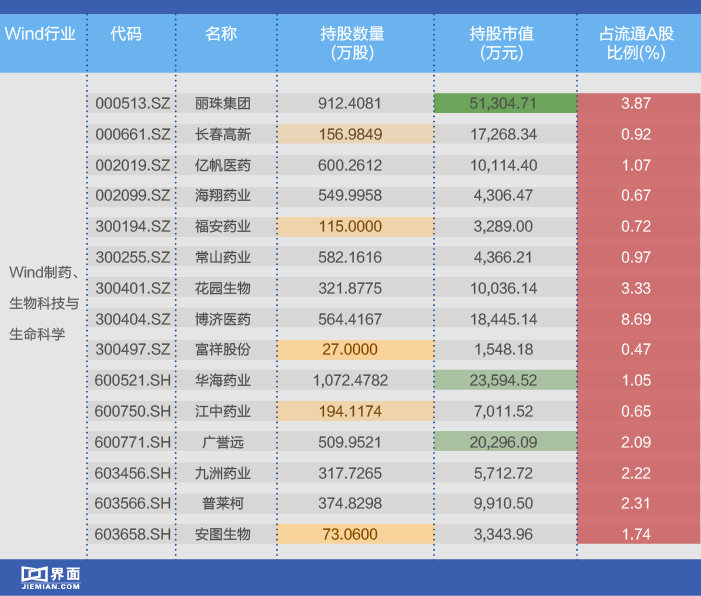Select stock code 300404.SZ
The image size is (701, 596).
pos(133,319)
